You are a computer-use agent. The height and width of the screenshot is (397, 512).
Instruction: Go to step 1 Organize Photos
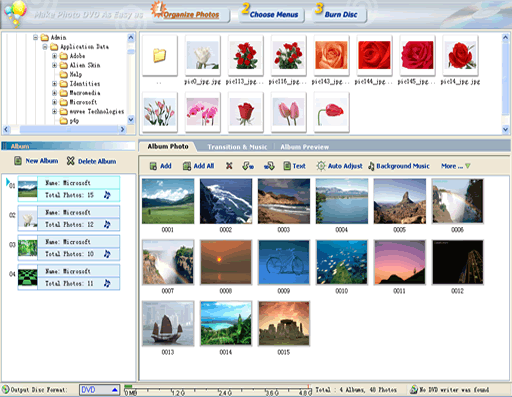pos(191,14)
